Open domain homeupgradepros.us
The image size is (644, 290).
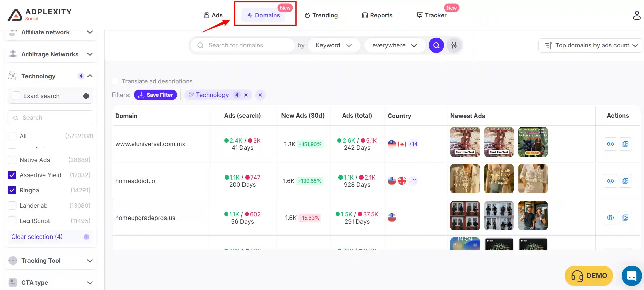click(x=145, y=218)
